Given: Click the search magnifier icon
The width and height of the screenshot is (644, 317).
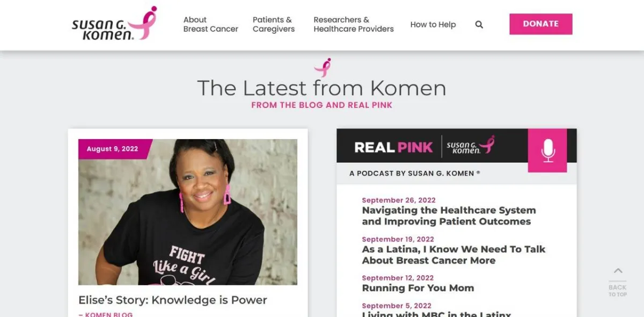Looking at the screenshot, I should [x=479, y=25].
